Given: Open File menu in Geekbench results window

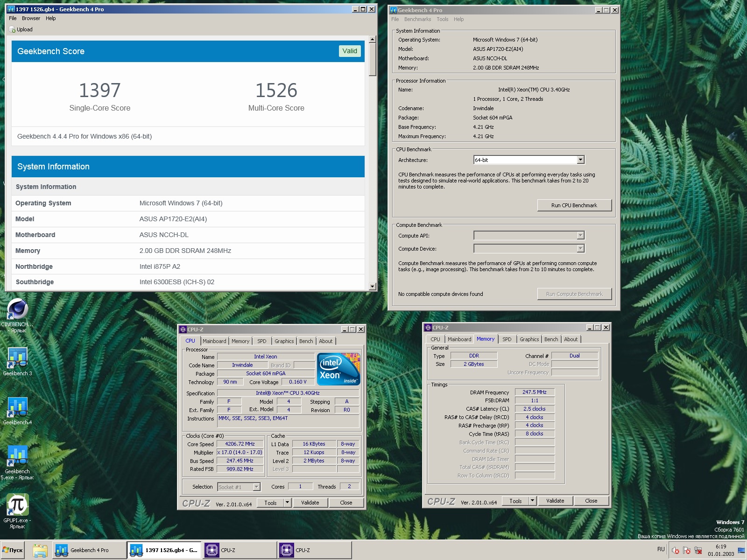Looking at the screenshot, I should tap(13, 18).
